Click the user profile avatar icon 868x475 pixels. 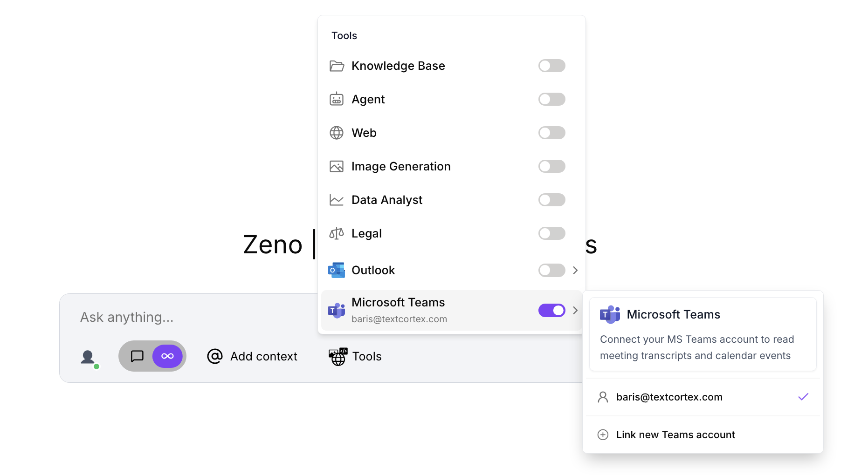click(x=88, y=357)
